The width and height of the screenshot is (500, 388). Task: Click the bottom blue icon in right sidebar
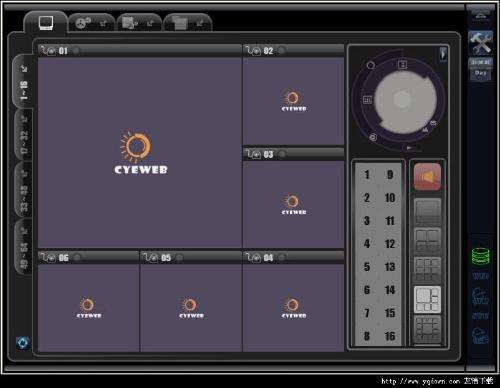pyautogui.click(x=480, y=335)
